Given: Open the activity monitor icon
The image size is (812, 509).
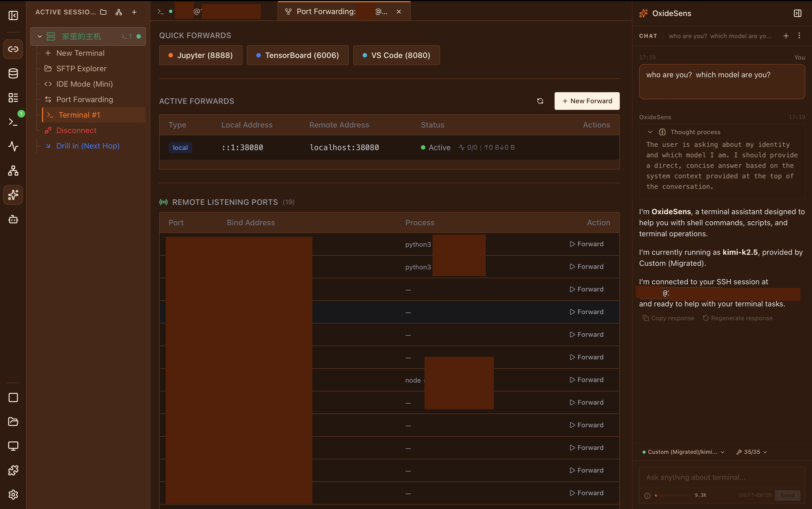Looking at the screenshot, I should point(13,146).
